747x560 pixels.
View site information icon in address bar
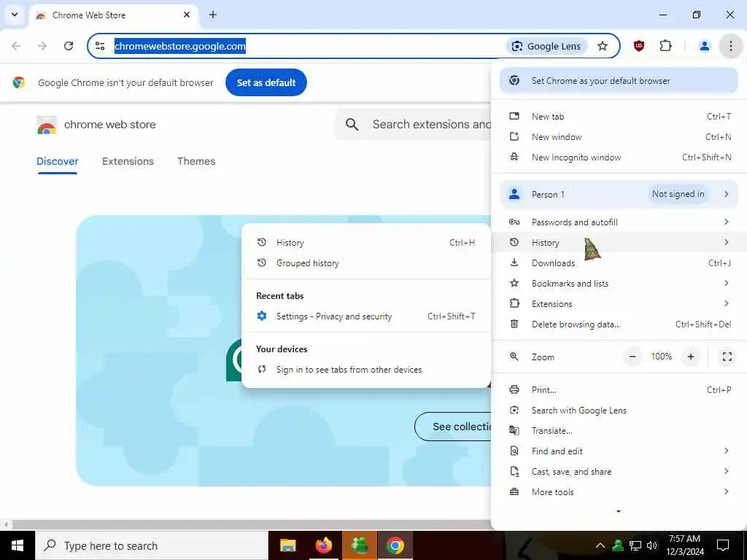(100, 46)
